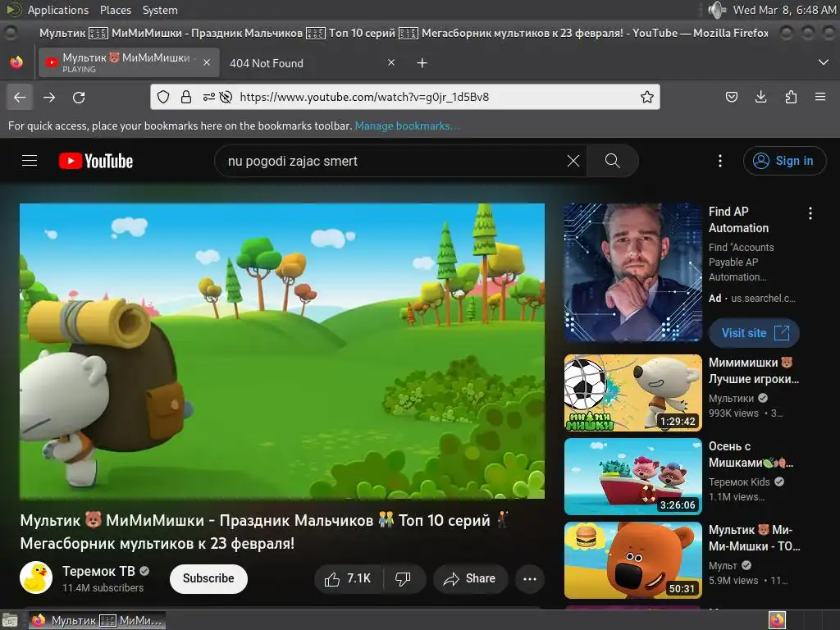The height and width of the screenshot is (630, 840).
Task: Open the Places menu
Action: click(x=115, y=10)
